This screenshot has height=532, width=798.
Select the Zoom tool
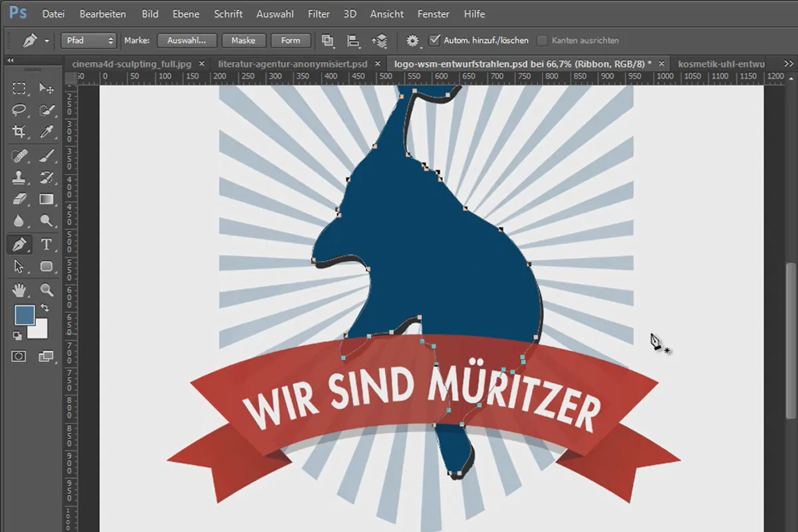(47, 290)
